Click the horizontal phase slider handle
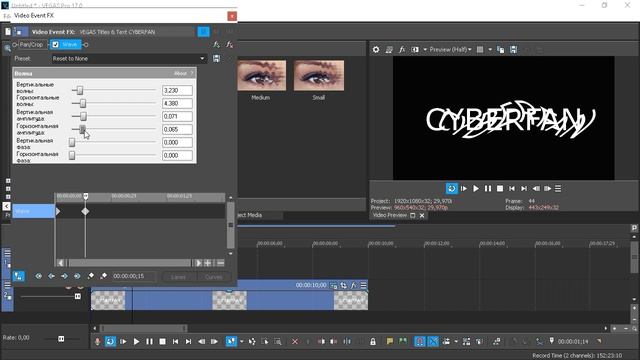 [x=72, y=156]
